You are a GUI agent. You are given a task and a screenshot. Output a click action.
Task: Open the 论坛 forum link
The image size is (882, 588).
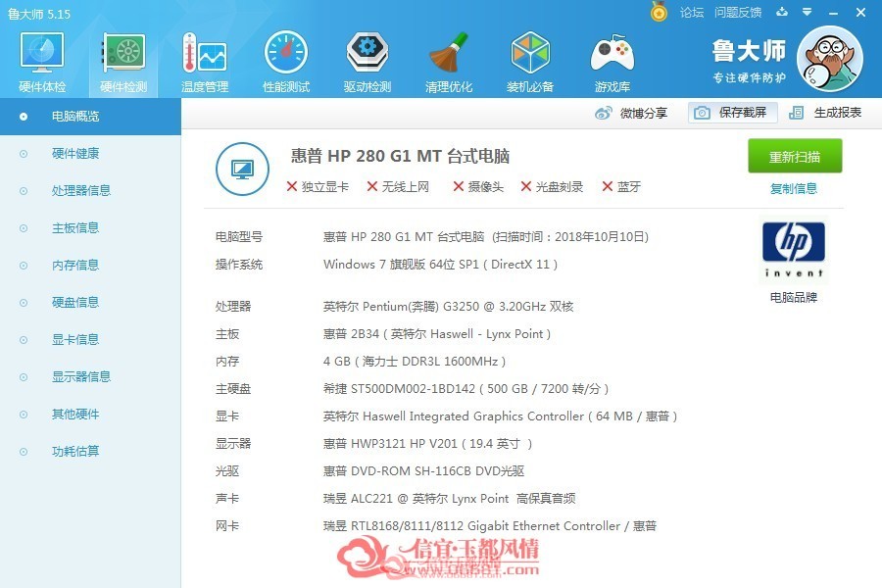click(x=691, y=13)
